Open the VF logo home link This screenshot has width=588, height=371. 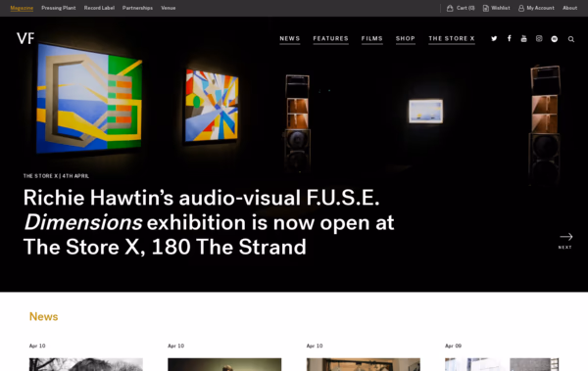coord(25,38)
